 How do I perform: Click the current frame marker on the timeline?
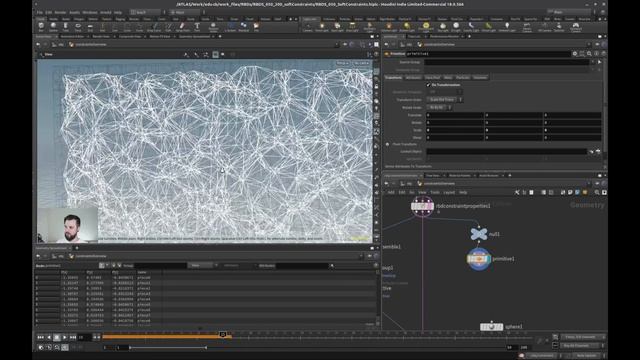[223, 335]
